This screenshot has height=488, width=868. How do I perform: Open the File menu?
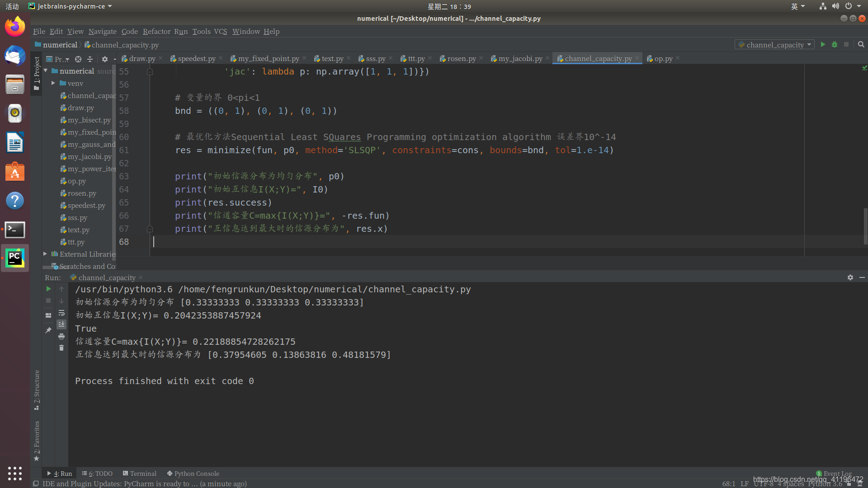coord(39,31)
